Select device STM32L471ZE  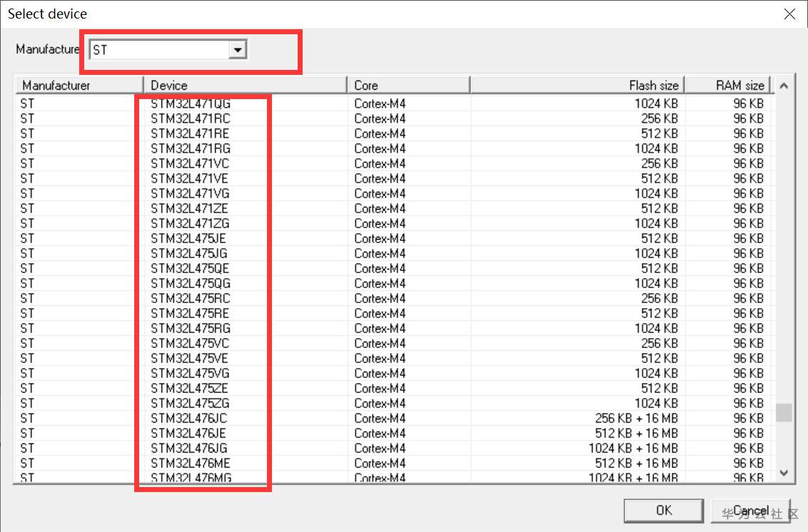pyautogui.click(x=190, y=208)
